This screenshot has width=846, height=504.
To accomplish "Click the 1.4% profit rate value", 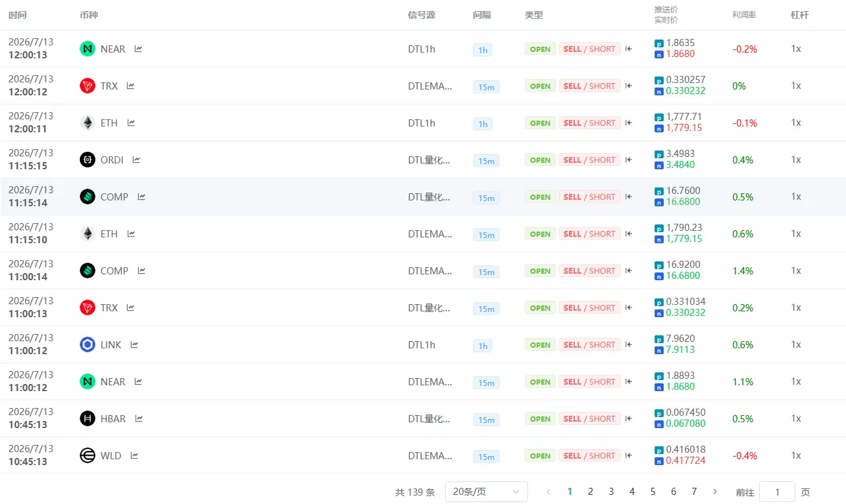I will tap(743, 270).
